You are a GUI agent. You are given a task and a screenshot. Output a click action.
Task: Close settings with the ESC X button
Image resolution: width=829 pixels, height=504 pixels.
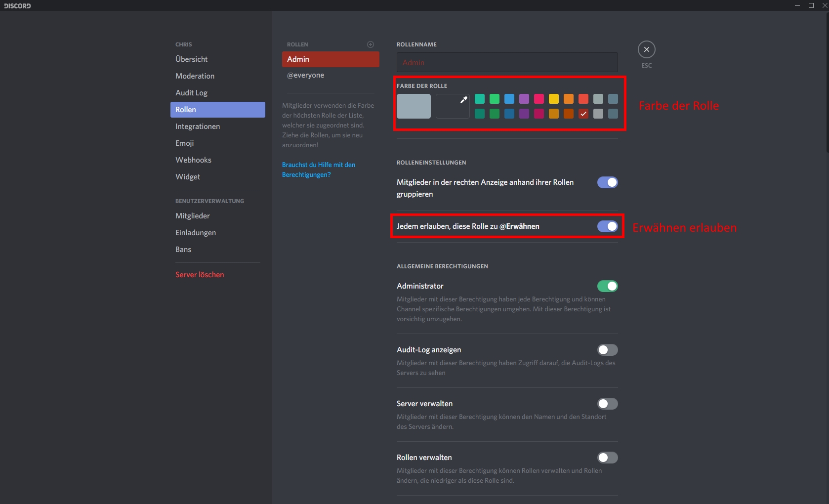[x=646, y=49]
